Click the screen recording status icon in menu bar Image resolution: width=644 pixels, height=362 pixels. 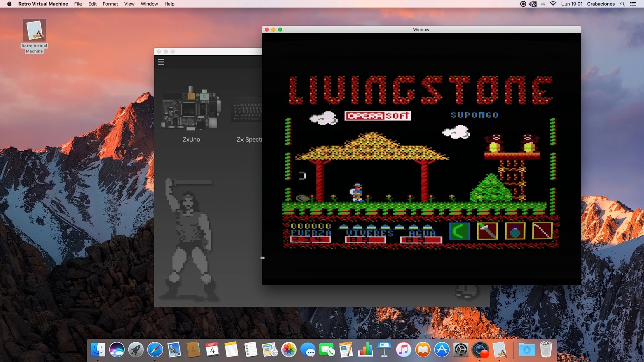pyautogui.click(x=523, y=4)
